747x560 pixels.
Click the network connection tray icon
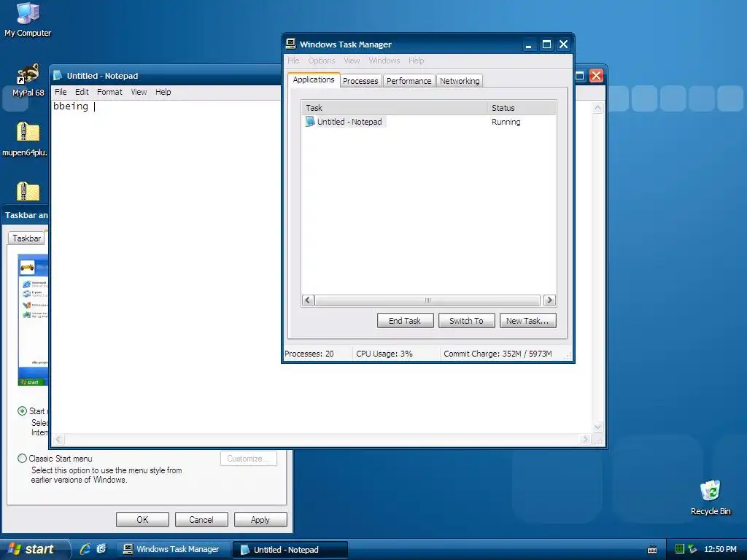pyautogui.click(x=693, y=549)
